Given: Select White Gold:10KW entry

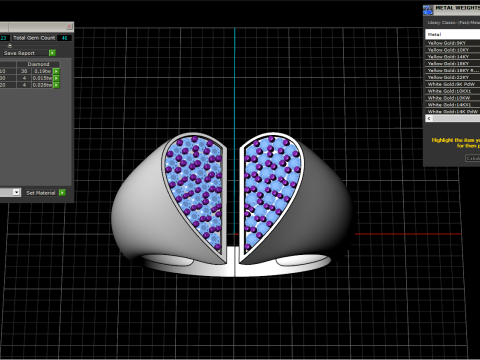Looking at the screenshot, I should pos(453,98).
